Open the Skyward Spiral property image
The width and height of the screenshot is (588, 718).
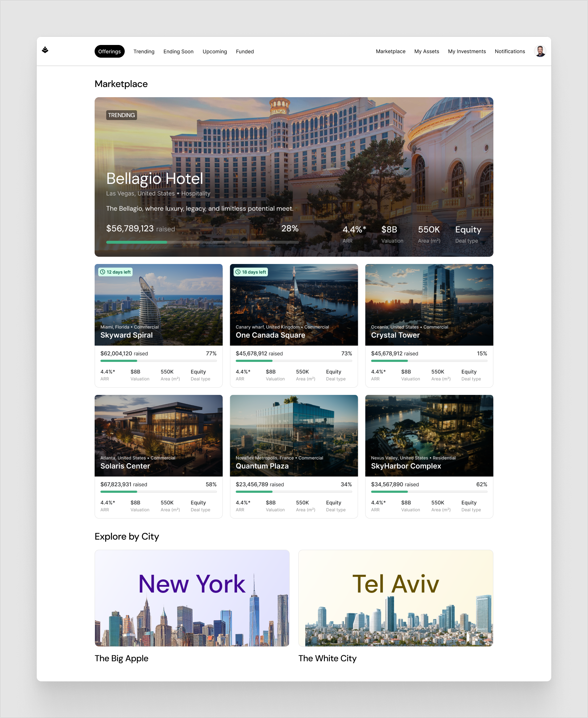click(158, 305)
